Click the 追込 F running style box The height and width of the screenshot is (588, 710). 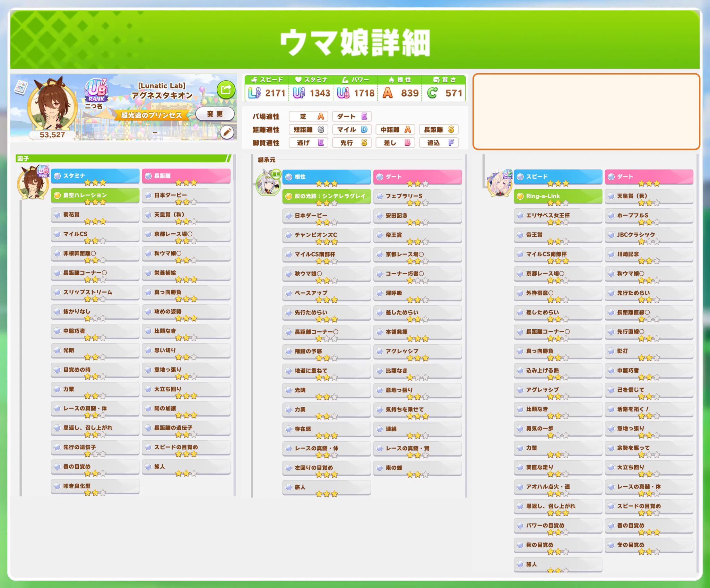pyautogui.click(x=439, y=142)
